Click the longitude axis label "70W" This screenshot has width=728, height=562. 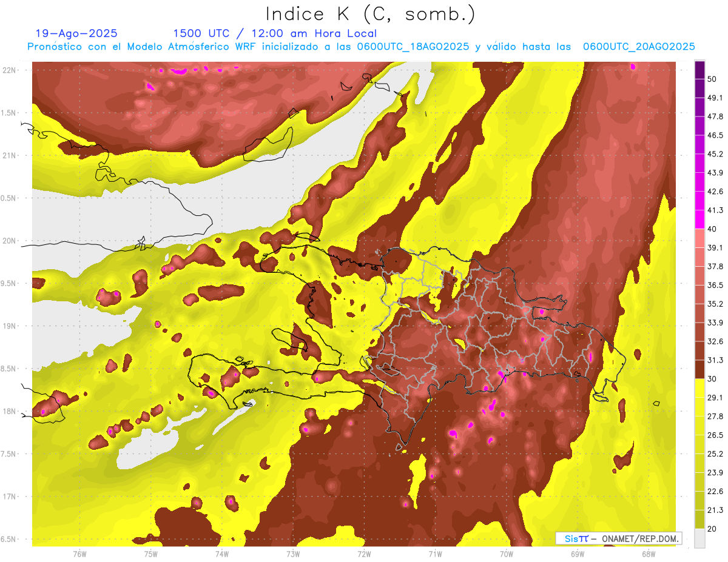[507, 554]
